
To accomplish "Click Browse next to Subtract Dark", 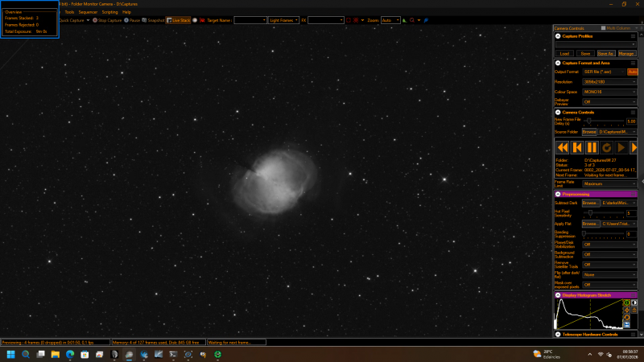I will 591,204.
